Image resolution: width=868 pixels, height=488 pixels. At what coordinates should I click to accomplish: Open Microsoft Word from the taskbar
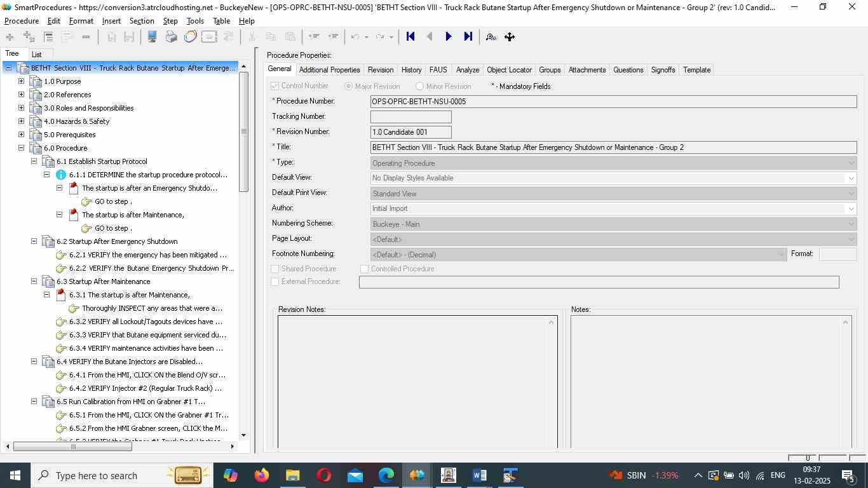480,475
